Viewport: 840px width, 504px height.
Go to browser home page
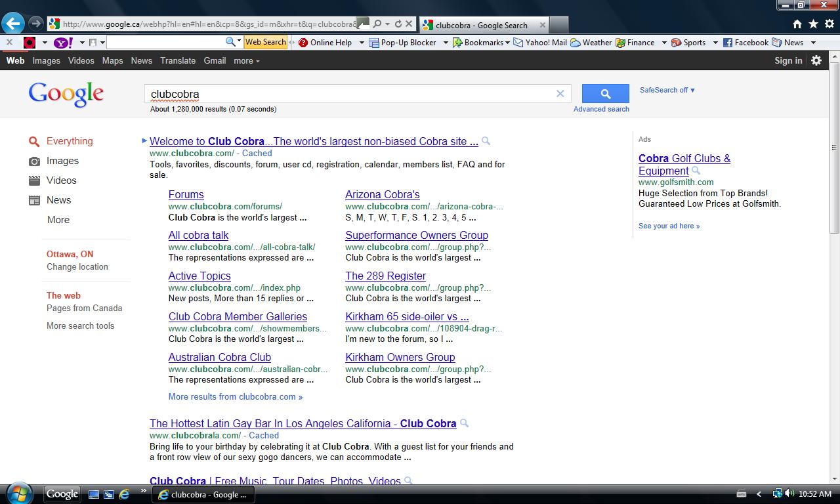tap(797, 22)
